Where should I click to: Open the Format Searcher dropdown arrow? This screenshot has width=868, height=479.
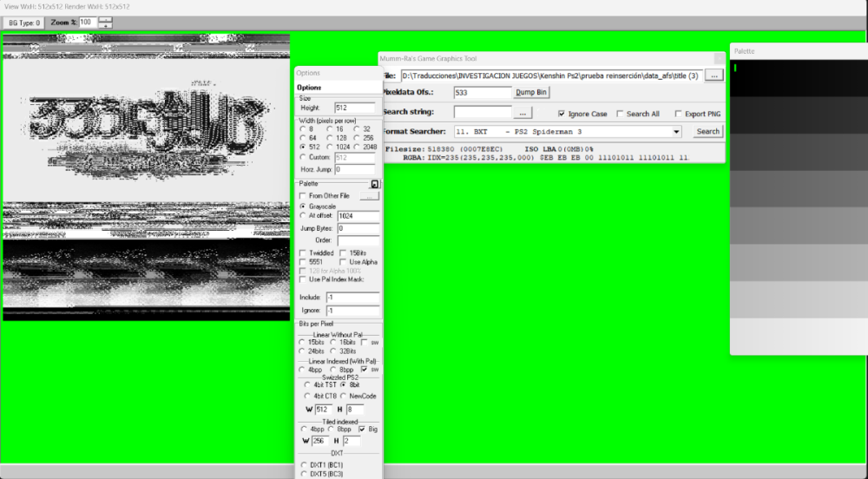pos(676,132)
